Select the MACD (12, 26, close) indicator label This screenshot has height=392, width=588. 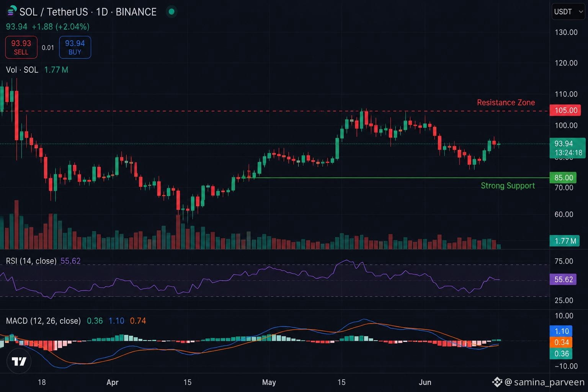[43, 321]
